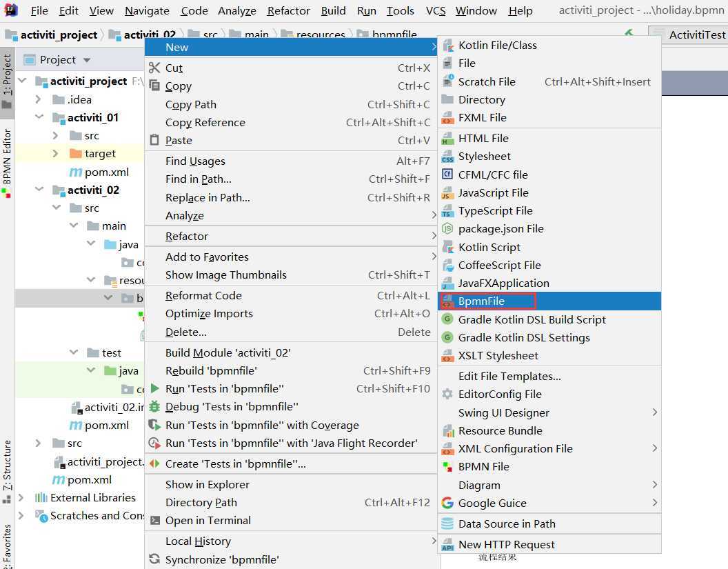The height and width of the screenshot is (569, 728).
Task: Select the activiti_02 pom.xml file
Action: [99, 425]
